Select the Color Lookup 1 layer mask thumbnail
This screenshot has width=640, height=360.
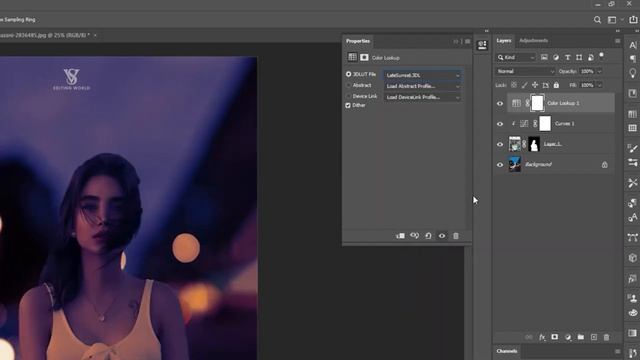[537, 103]
